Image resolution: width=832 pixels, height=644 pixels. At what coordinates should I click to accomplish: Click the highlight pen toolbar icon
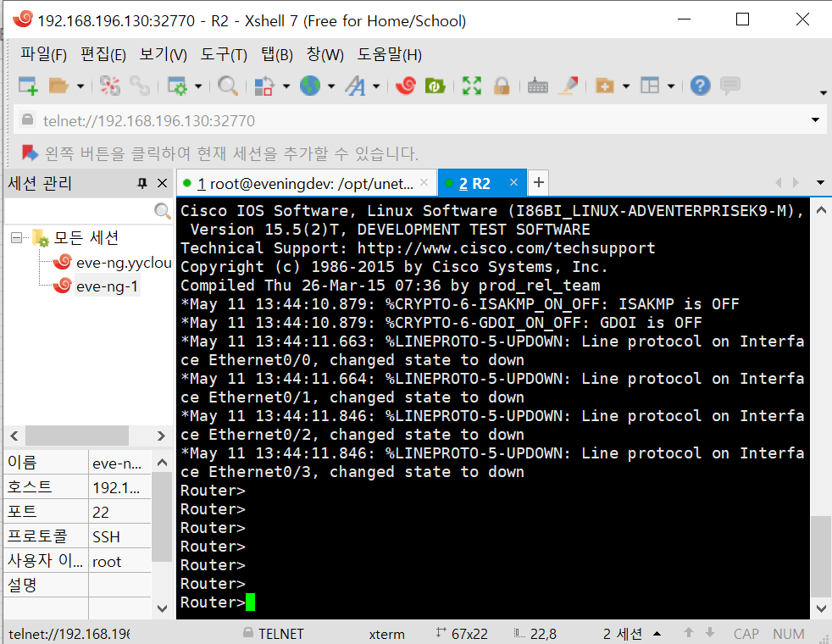click(x=569, y=86)
